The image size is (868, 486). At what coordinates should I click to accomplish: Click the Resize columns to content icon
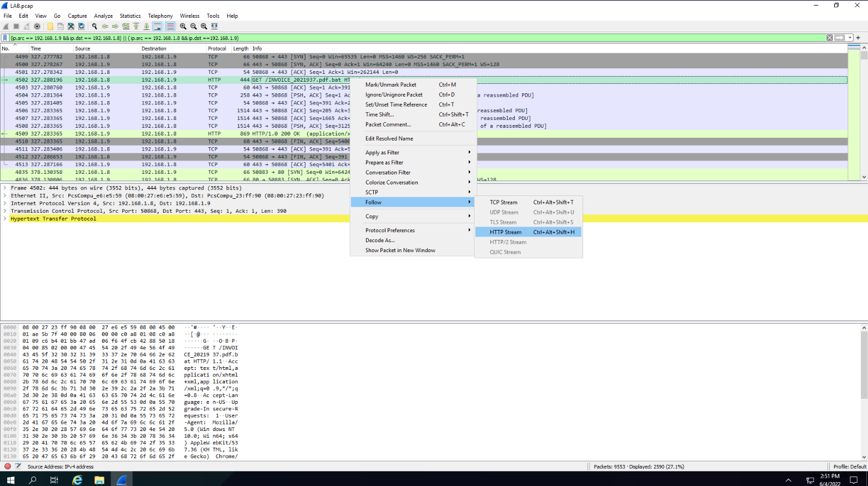coord(214,26)
